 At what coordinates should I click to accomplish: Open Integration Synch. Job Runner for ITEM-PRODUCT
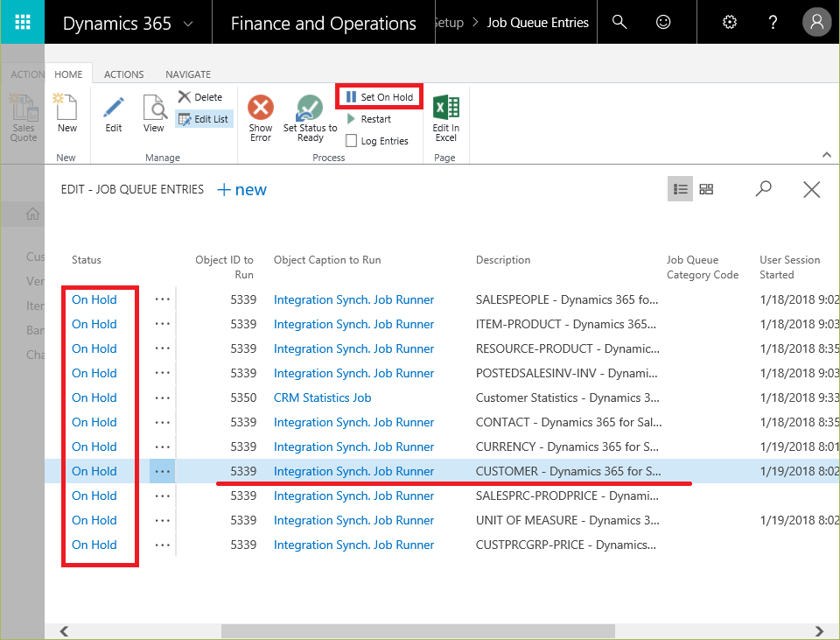[x=353, y=324]
